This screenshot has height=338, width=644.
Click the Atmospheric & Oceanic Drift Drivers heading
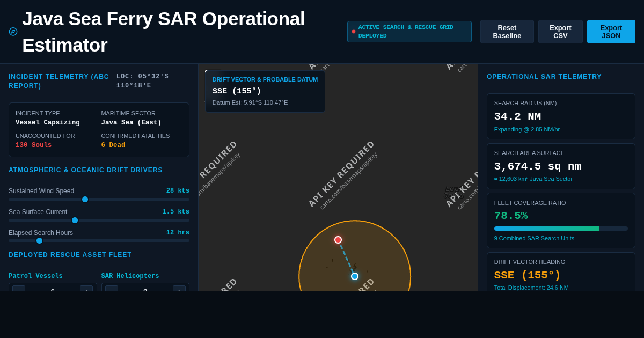[85, 170]
